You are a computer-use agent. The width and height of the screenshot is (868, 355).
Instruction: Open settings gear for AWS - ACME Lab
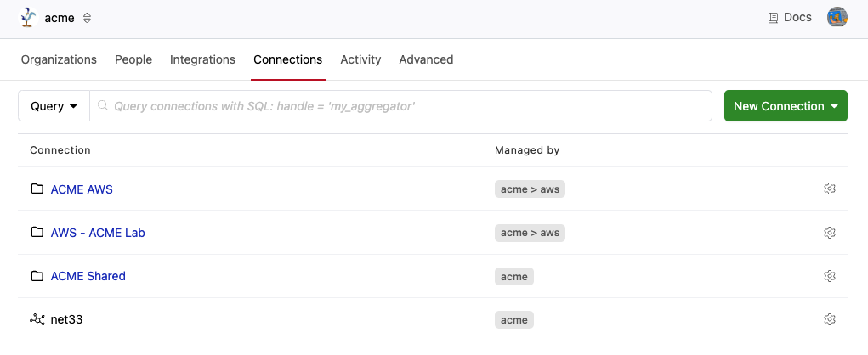[830, 233]
